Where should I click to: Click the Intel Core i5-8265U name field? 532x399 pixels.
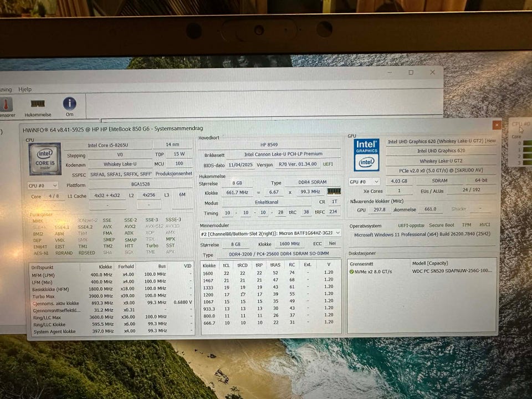pos(108,145)
